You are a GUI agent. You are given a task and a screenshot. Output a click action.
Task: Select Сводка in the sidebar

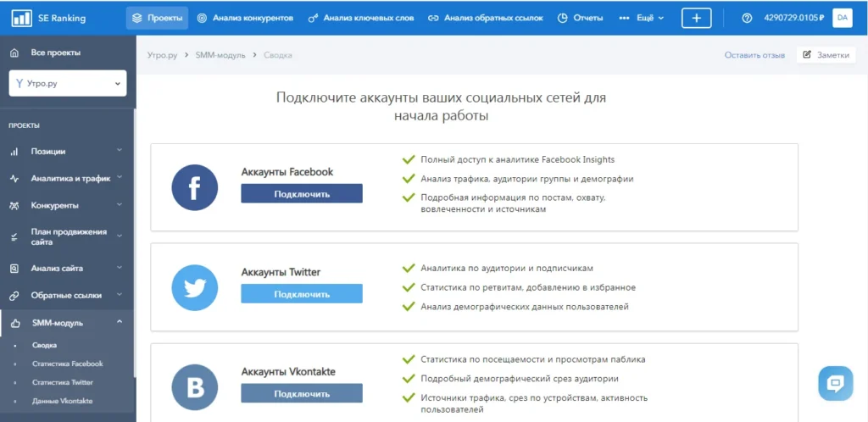[x=44, y=345]
